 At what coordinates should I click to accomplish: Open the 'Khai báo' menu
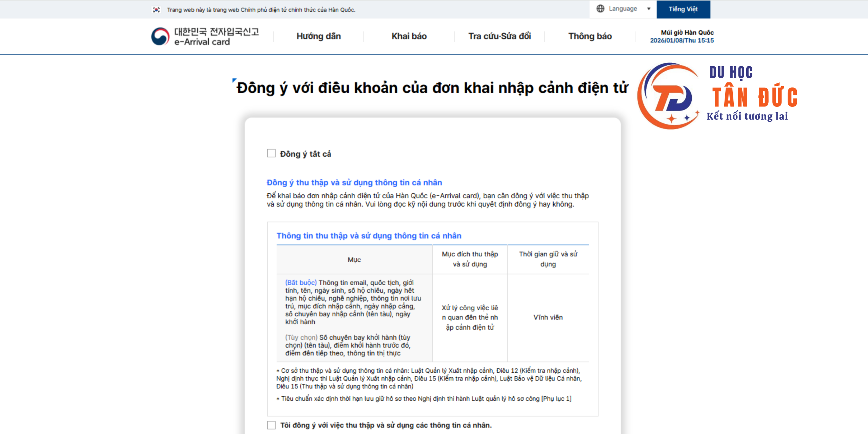coord(409,36)
